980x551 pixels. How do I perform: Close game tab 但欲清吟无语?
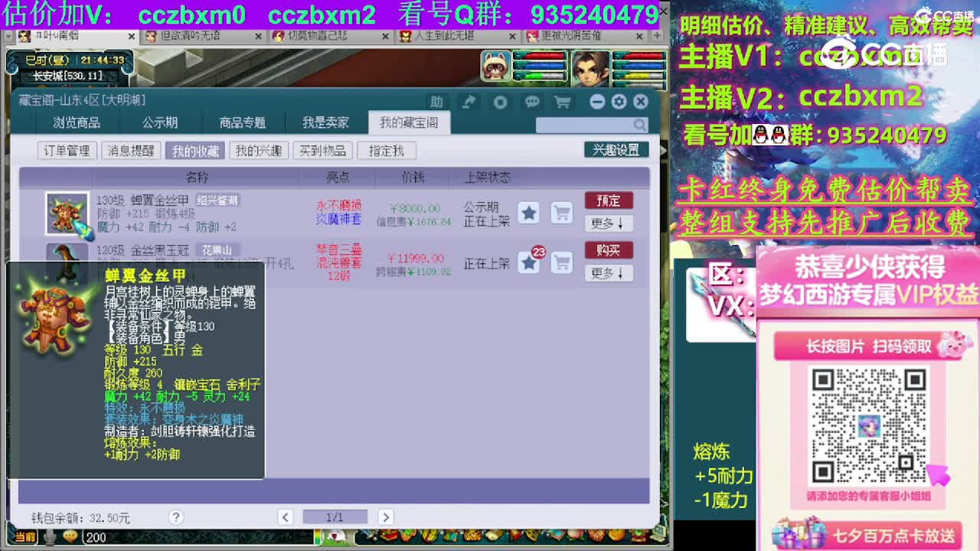coord(258,36)
